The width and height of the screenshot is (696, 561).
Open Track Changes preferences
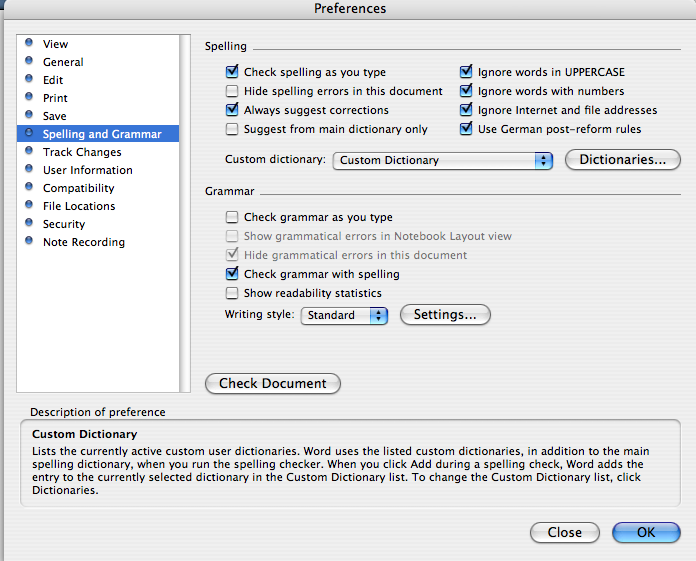coord(98,152)
